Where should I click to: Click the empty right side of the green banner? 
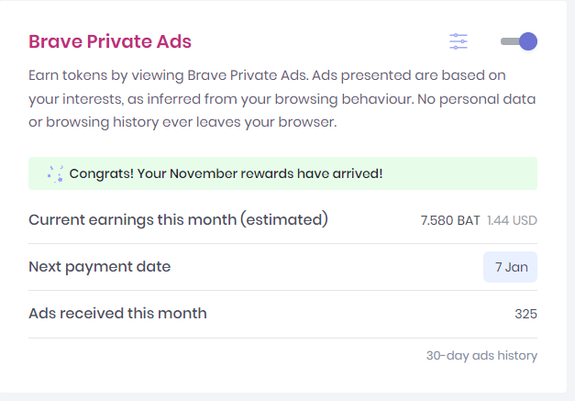click(x=460, y=173)
